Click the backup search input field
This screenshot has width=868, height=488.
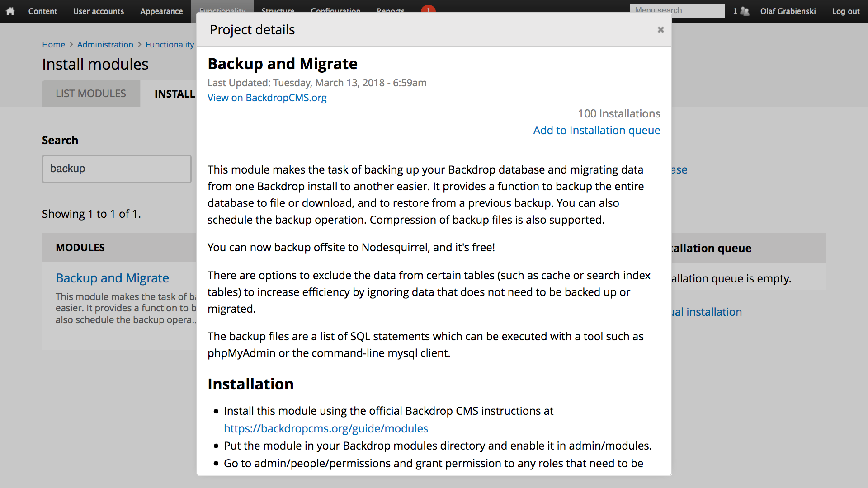[x=117, y=169]
